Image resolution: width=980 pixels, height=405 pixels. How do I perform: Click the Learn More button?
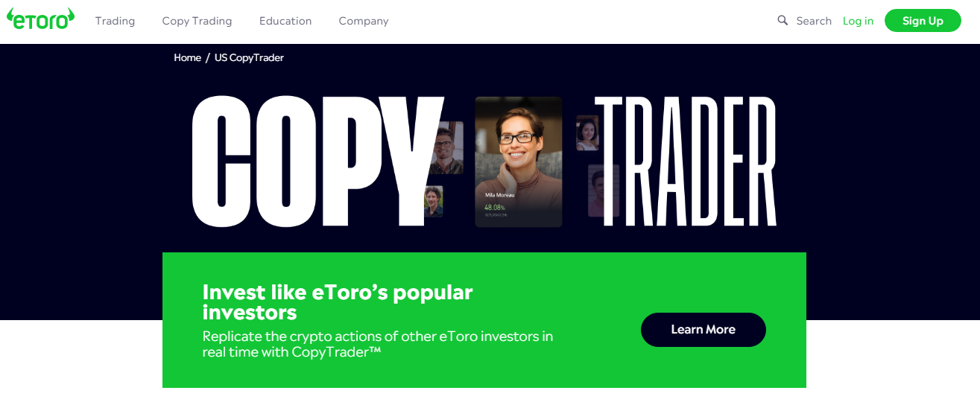703,330
